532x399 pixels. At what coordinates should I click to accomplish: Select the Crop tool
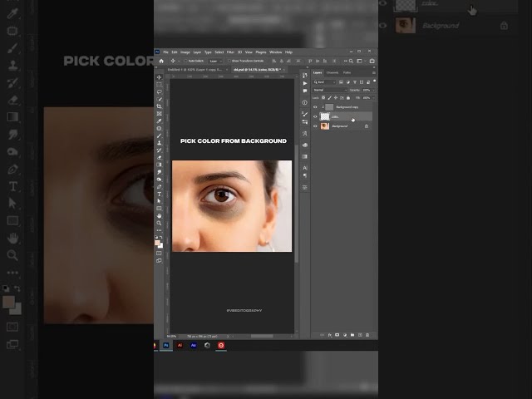pos(159,106)
